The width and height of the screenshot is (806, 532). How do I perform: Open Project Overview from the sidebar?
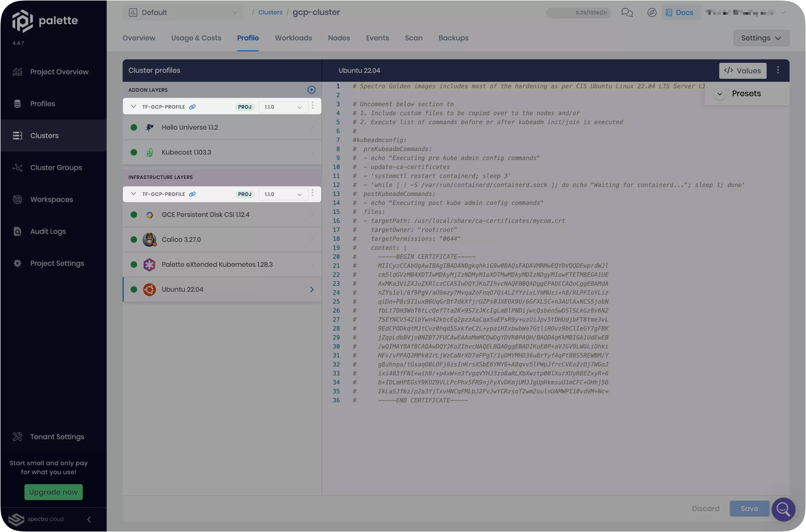point(53,72)
